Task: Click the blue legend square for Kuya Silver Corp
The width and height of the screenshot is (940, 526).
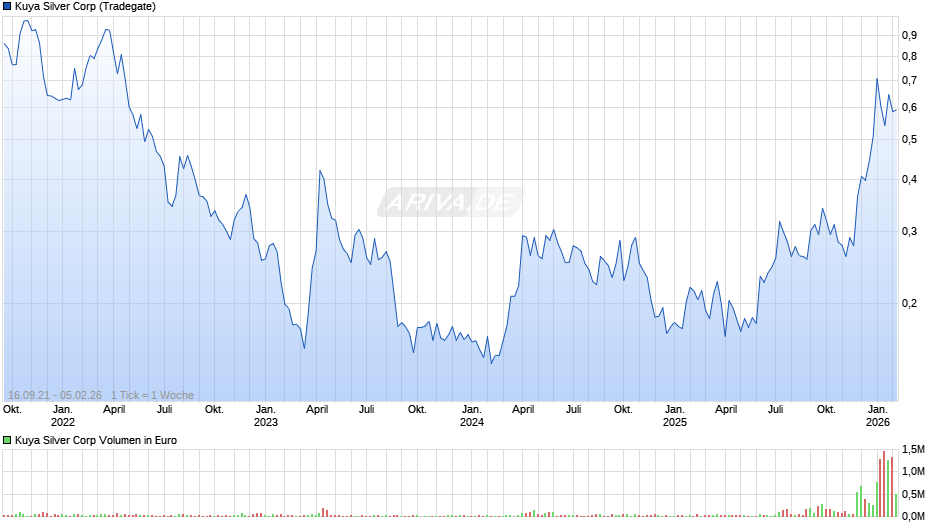Action: [7, 7]
